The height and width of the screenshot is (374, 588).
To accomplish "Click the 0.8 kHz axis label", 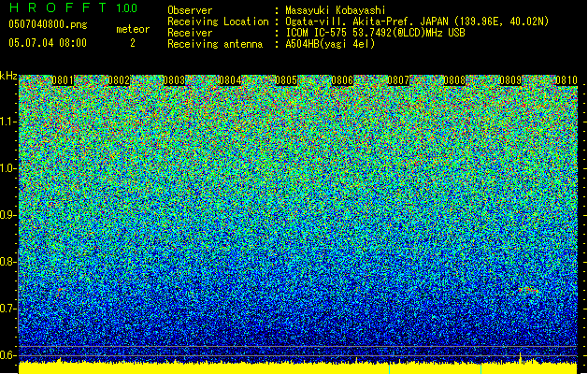I will 7,262.
